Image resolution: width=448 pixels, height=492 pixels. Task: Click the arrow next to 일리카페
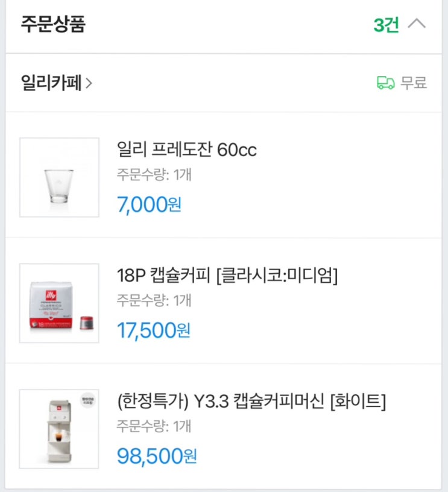pos(89,83)
